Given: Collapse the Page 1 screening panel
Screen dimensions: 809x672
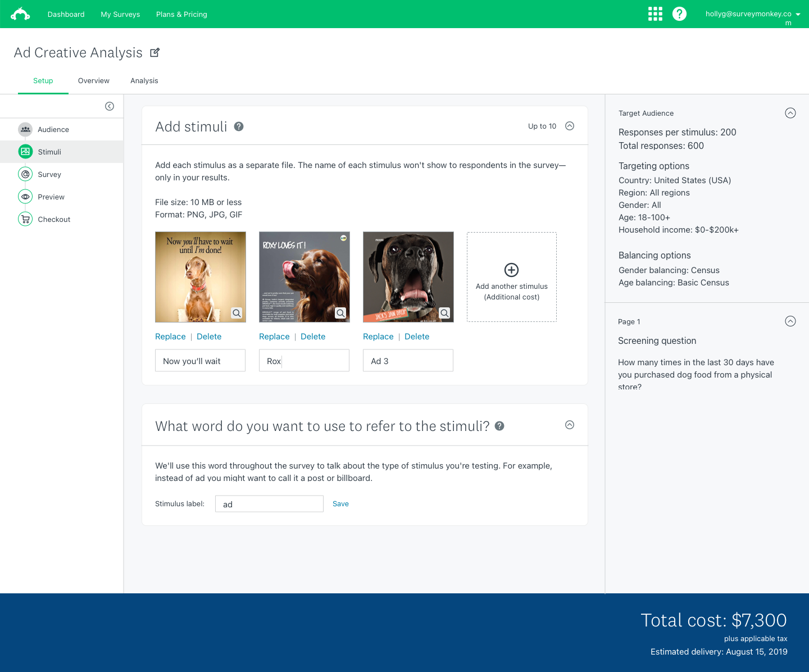Looking at the screenshot, I should click(x=790, y=321).
